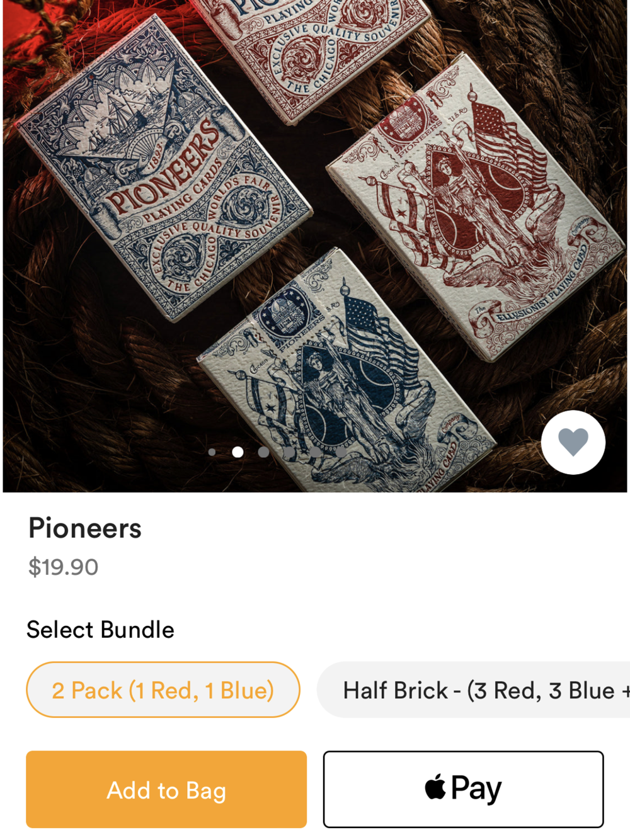Click the $19.90 price text
The height and width of the screenshot is (840, 630).
63,567
